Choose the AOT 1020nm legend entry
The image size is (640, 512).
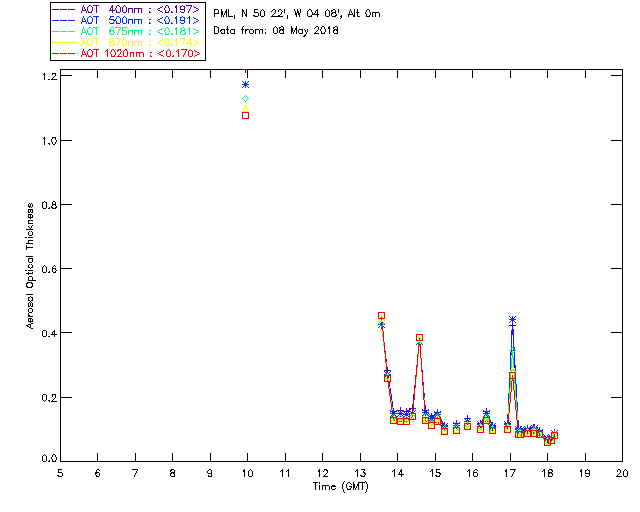127,53
